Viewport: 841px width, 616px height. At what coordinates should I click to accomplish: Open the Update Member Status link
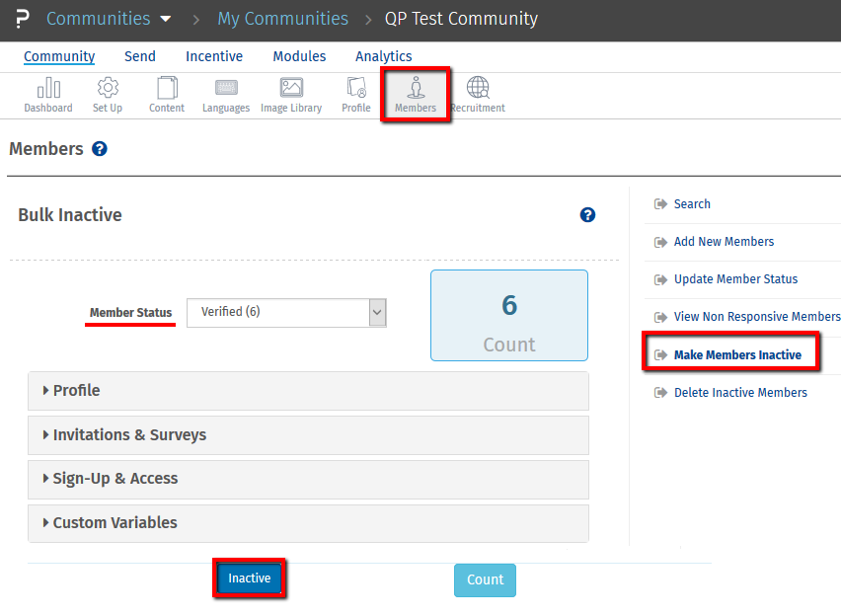736,279
